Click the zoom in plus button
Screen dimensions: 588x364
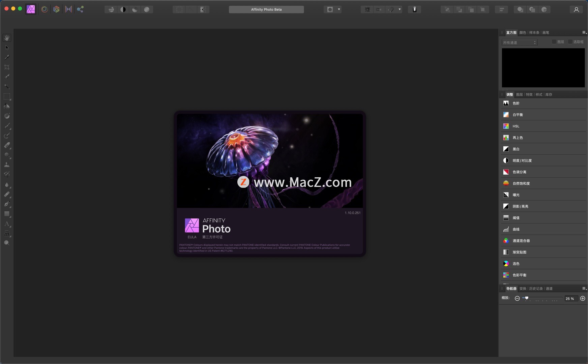pyautogui.click(x=583, y=299)
